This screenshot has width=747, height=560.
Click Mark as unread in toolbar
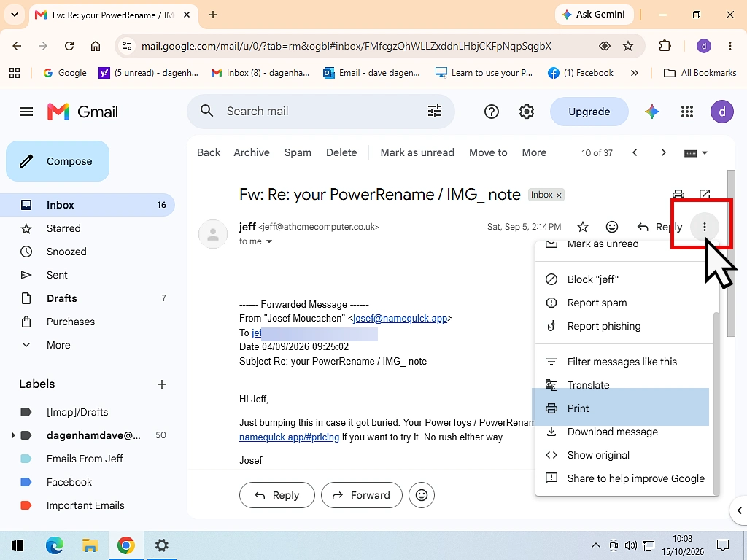417,152
